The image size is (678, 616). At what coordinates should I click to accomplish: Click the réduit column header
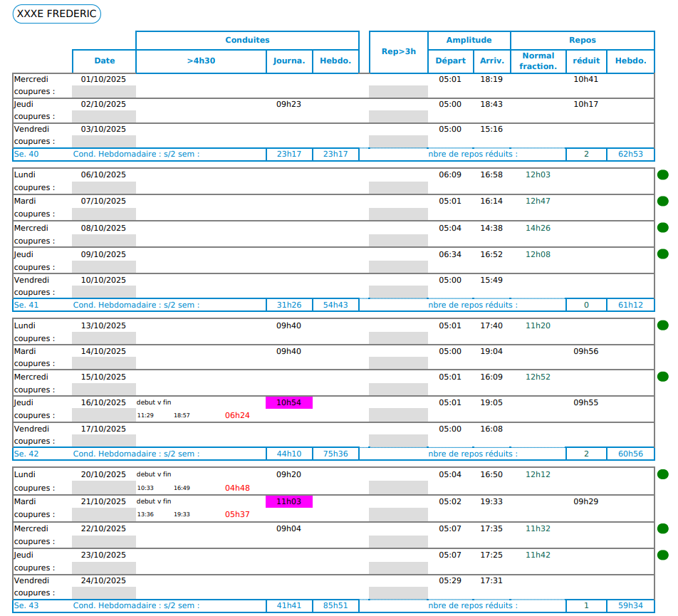[x=586, y=61]
